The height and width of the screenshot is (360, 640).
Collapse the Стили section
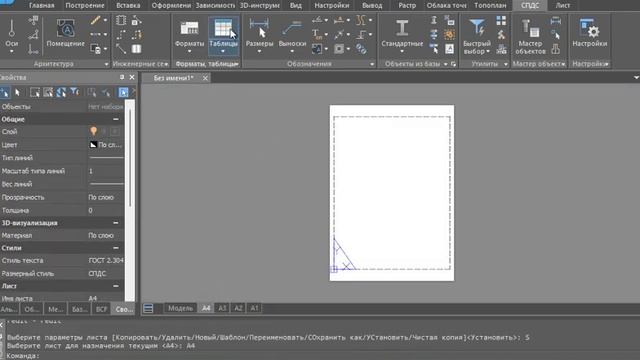tap(116, 248)
